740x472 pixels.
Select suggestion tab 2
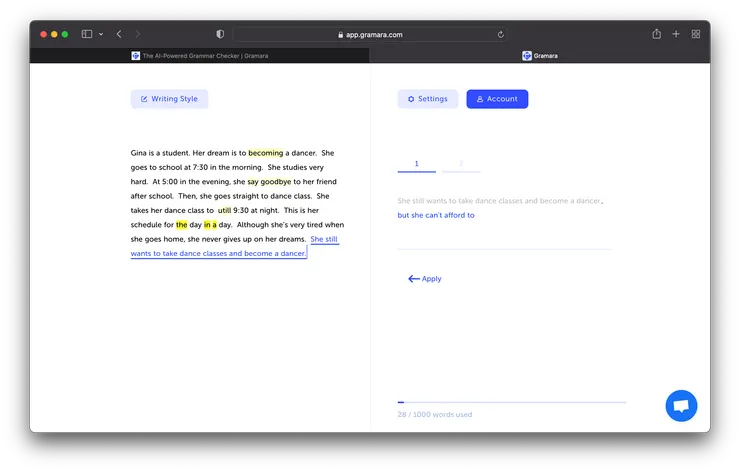coord(461,164)
